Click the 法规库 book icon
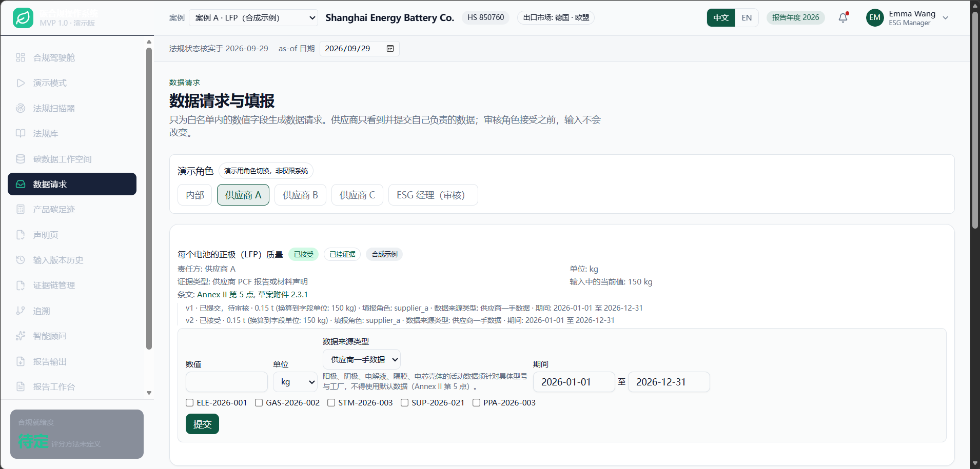 coord(21,133)
